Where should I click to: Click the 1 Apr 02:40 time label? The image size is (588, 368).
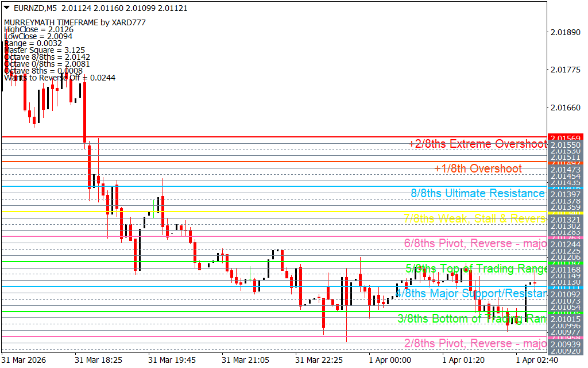537,360
